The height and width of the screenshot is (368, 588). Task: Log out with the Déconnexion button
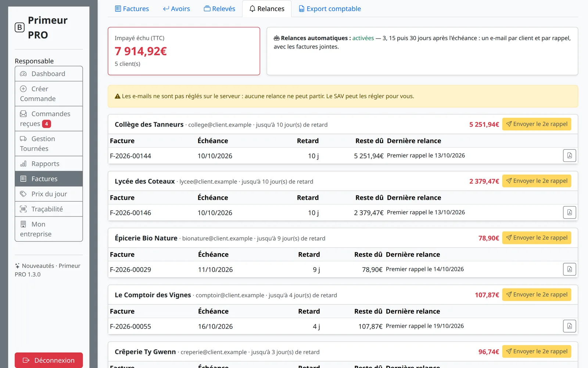pyautogui.click(x=49, y=360)
